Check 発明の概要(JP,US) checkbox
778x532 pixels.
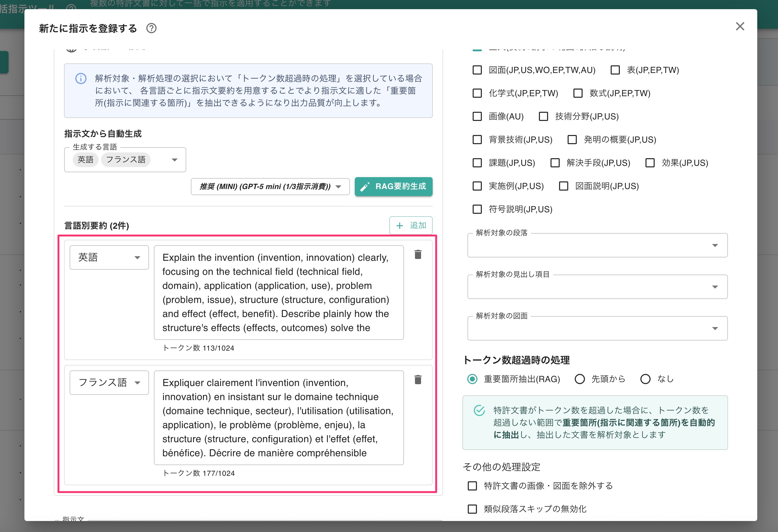click(572, 140)
